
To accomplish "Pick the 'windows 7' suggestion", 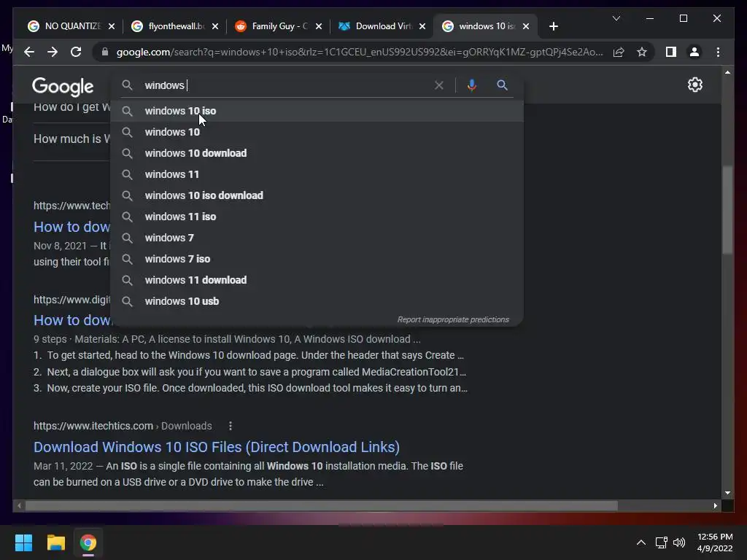I will pyautogui.click(x=317, y=238).
